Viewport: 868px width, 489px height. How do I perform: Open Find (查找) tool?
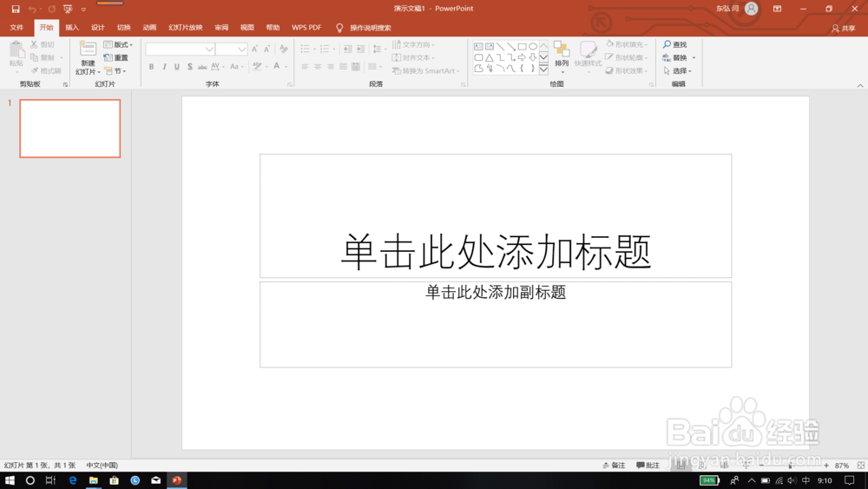pos(674,44)
